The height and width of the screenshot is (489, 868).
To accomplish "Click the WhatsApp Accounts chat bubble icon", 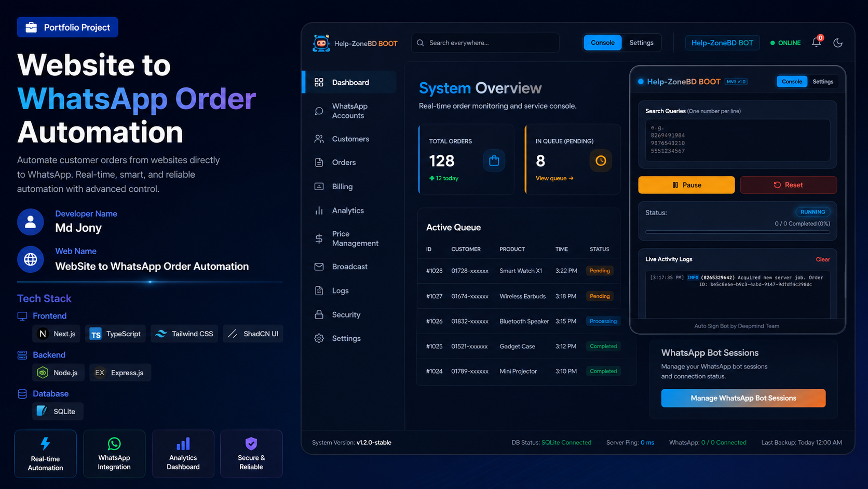I will pos(319,111).
